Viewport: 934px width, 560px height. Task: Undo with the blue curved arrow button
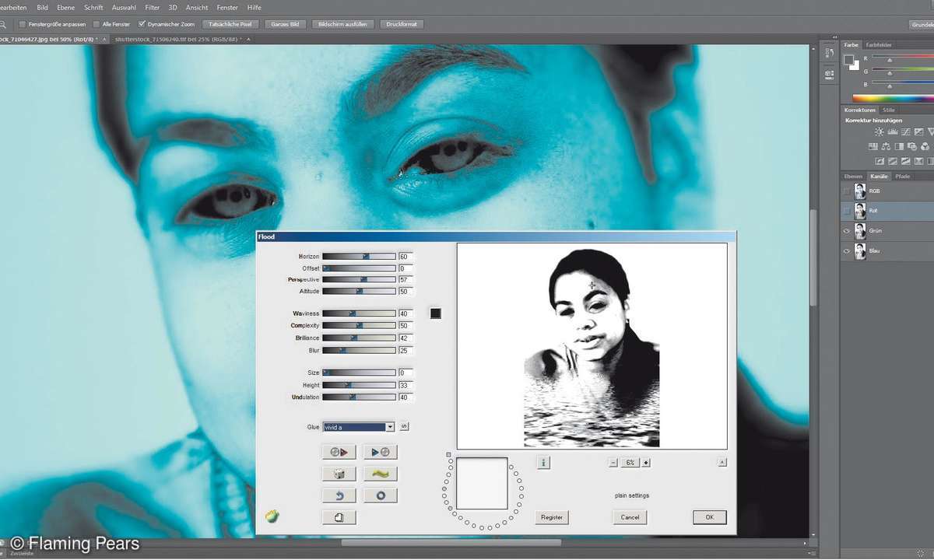[x=339, y=495]
